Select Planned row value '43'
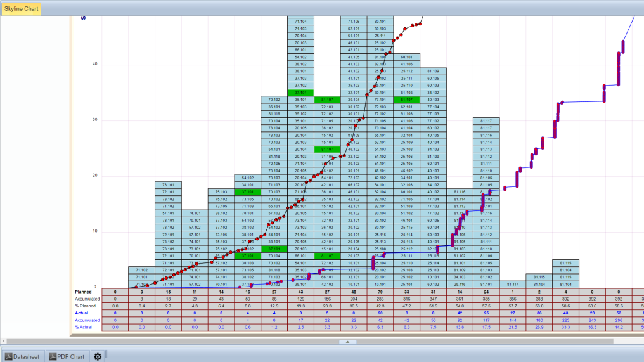 pyautogui.click(x=300, y=292)
